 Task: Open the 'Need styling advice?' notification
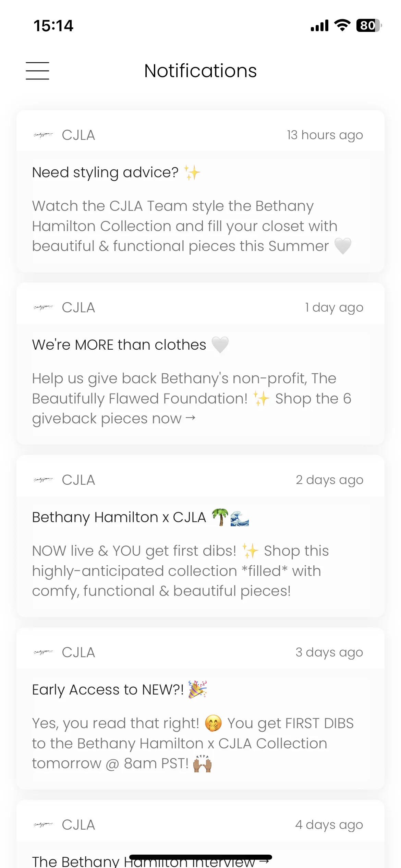200,191
